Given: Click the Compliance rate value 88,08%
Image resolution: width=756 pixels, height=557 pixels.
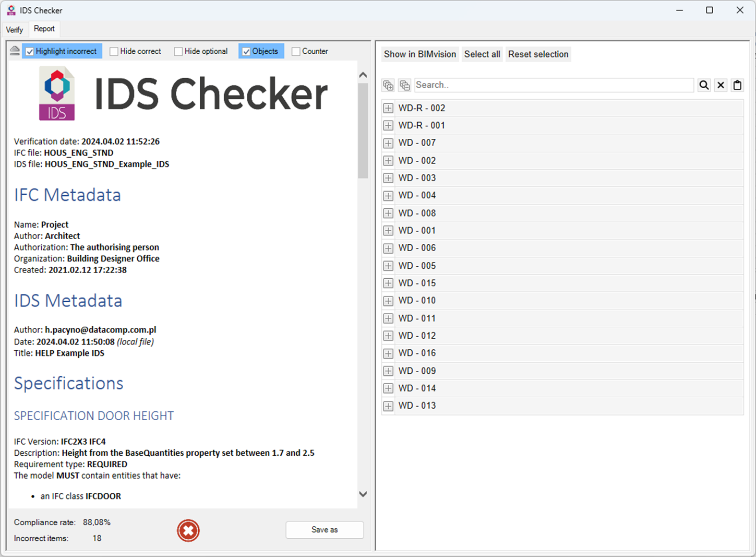Looking at the screenshot, I should point(97,522).
